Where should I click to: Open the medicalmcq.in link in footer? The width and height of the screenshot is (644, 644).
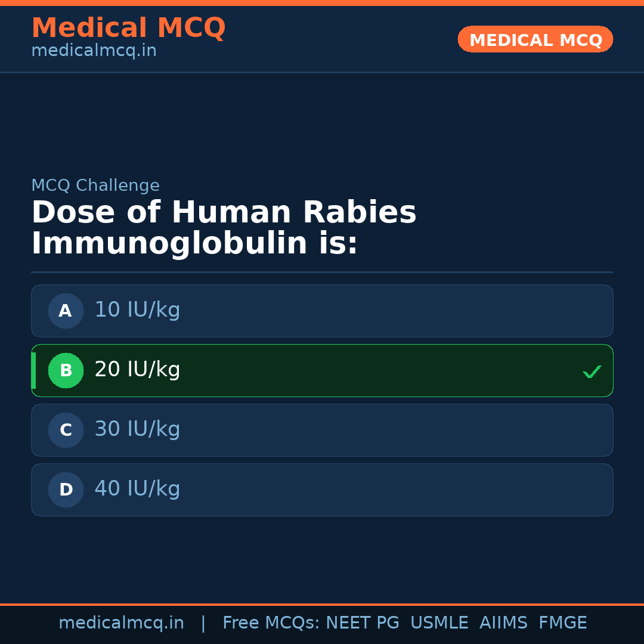pos(121,623)
